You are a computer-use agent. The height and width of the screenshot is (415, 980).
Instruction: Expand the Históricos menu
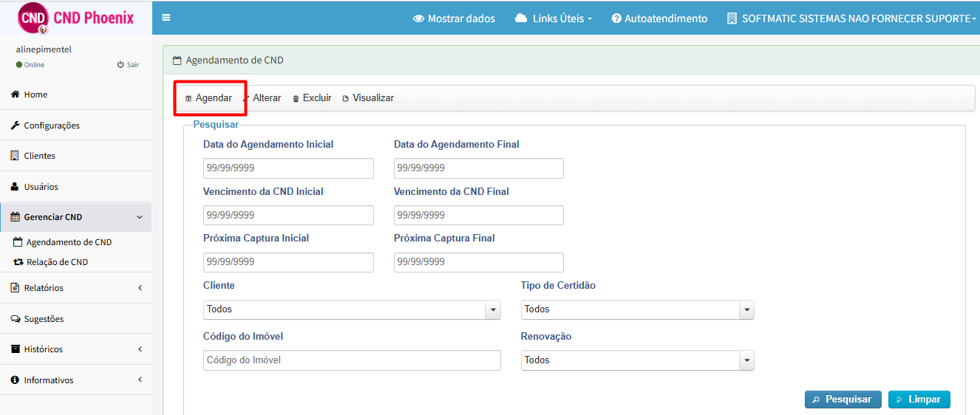click(76, 349)
